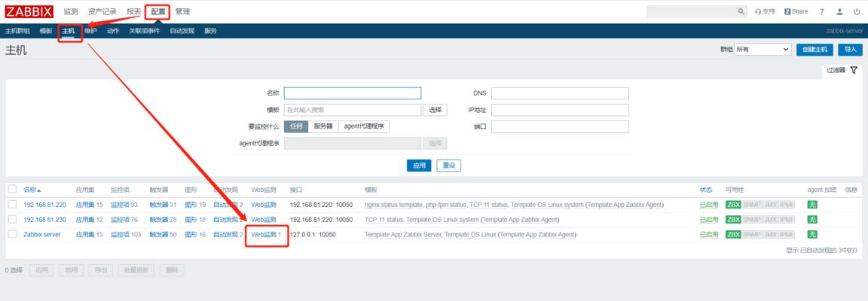Click the 创建主机 button
This screenshot has width=868, height=301.
point(815,50)
